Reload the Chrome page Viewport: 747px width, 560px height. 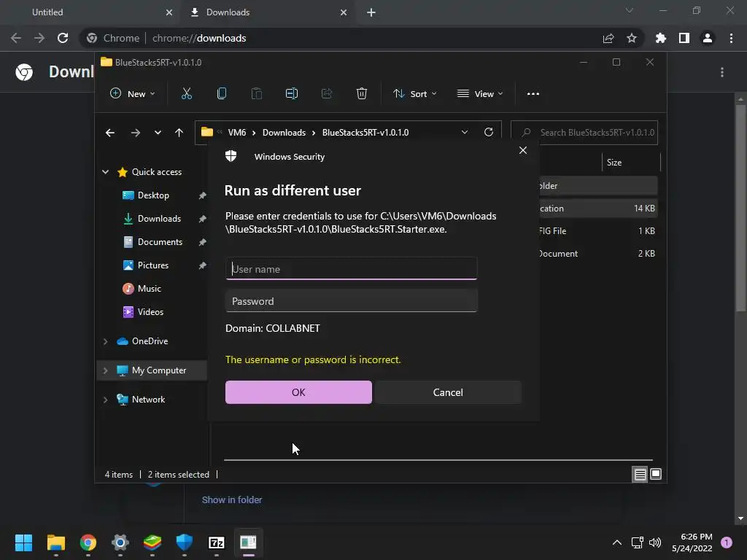click(x=63, y=38)
